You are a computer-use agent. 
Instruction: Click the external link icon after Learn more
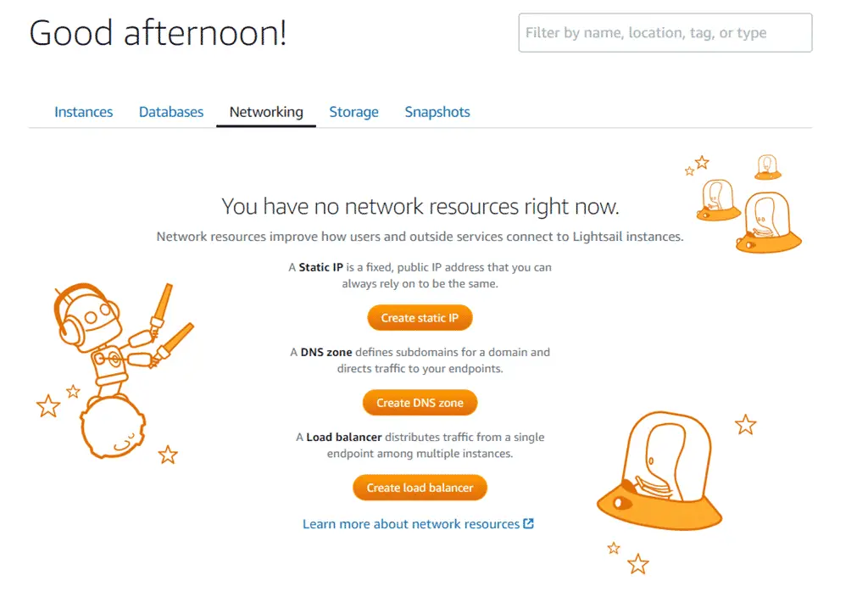(x=529, y=523)
